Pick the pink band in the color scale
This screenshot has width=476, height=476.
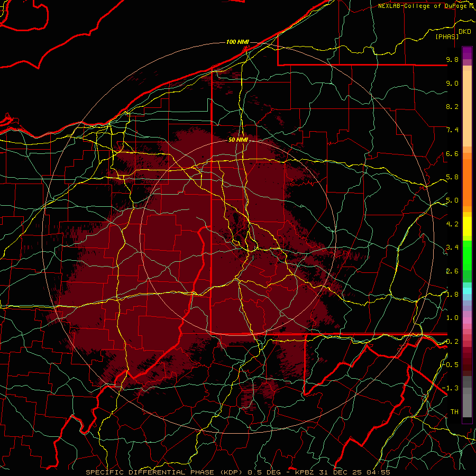[467, 321]
